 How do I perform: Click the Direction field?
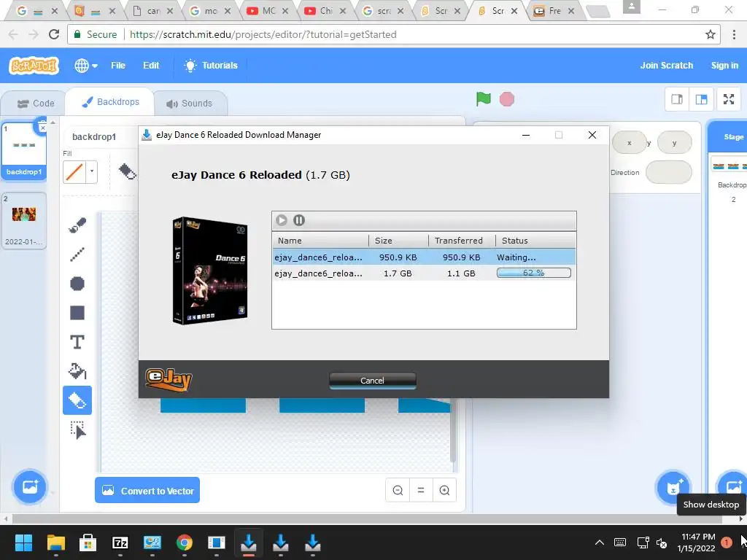click(668, 172)
